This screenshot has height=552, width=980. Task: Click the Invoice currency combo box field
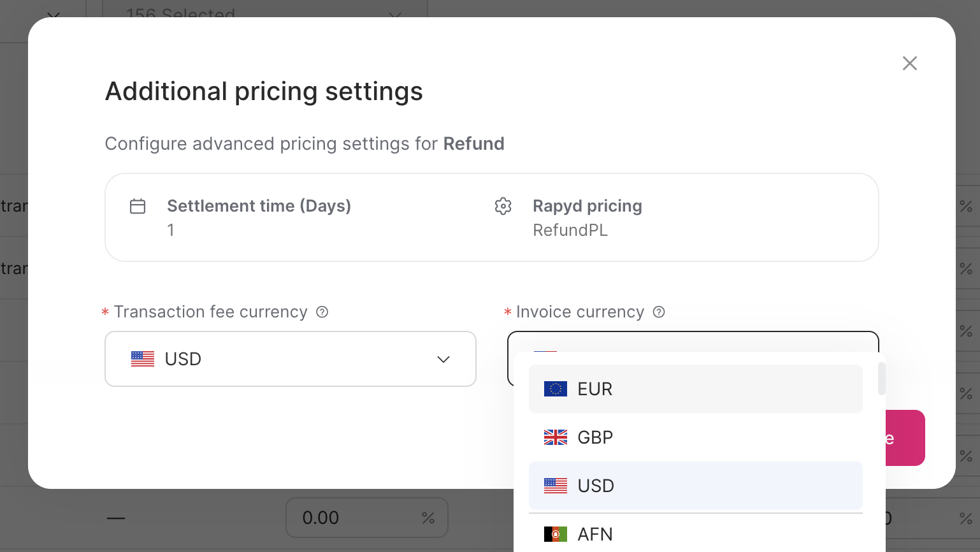693,342
